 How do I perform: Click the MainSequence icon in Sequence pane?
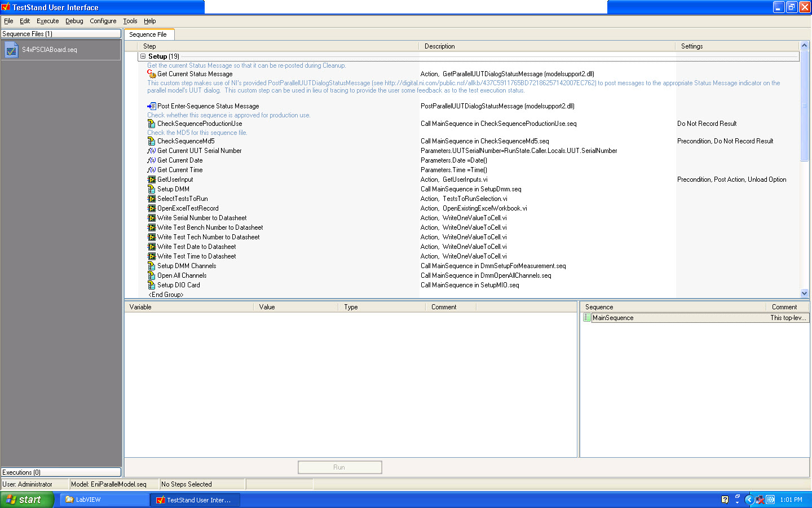[x=587, y=318]
